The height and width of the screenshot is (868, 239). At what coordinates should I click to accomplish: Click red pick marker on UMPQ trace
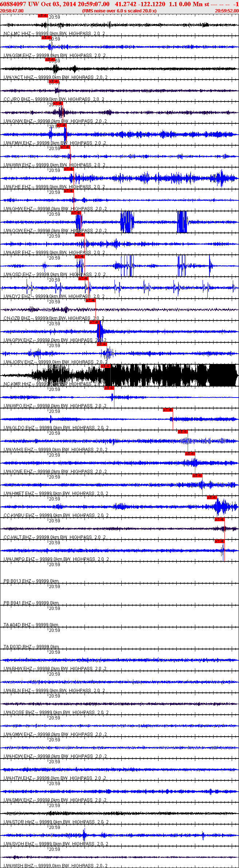coord(219,541)
